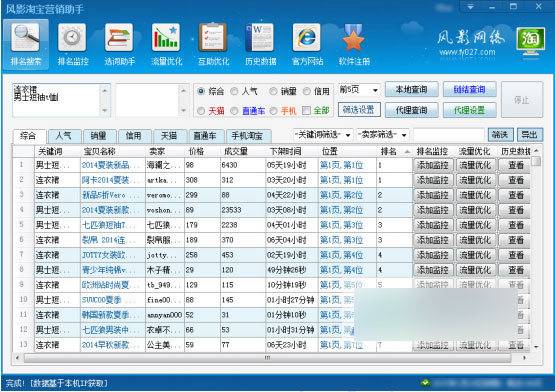Open the 历史数据 document icon
Image resolution: width=555 pixels, height=392 pixels.
260,38
